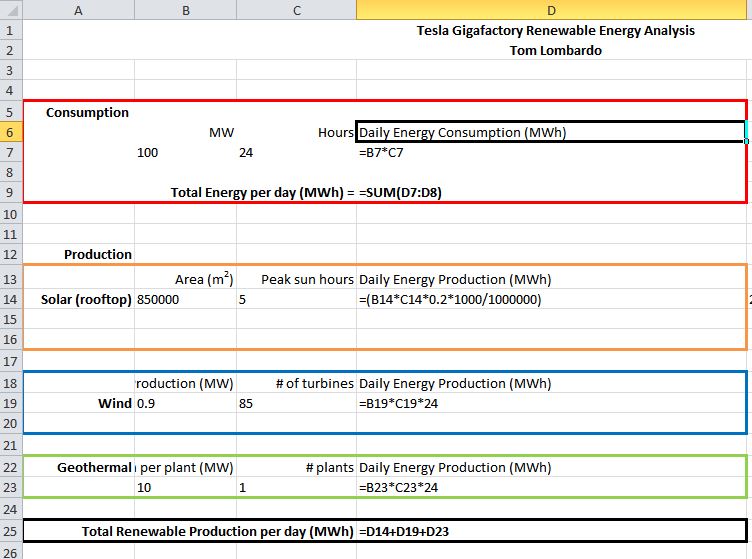The height and width of the screenshot is (559, 752).
Task: Select the column C header
Action: [296, 10]
